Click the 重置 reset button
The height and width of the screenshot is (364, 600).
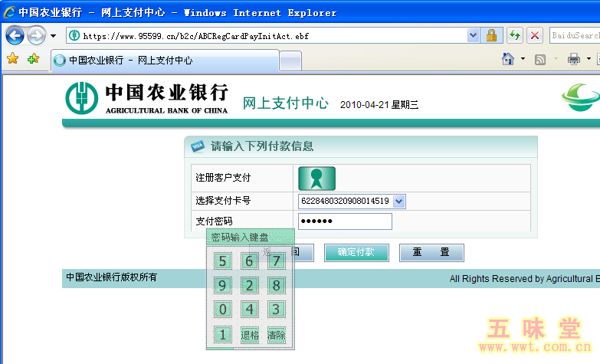431,252
